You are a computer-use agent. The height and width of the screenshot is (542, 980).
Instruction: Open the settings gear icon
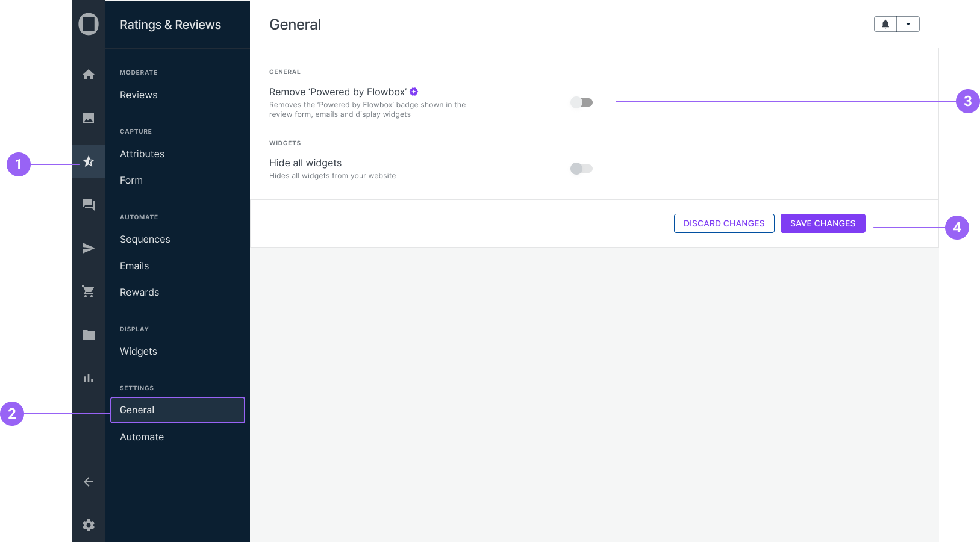click(89, 525)
